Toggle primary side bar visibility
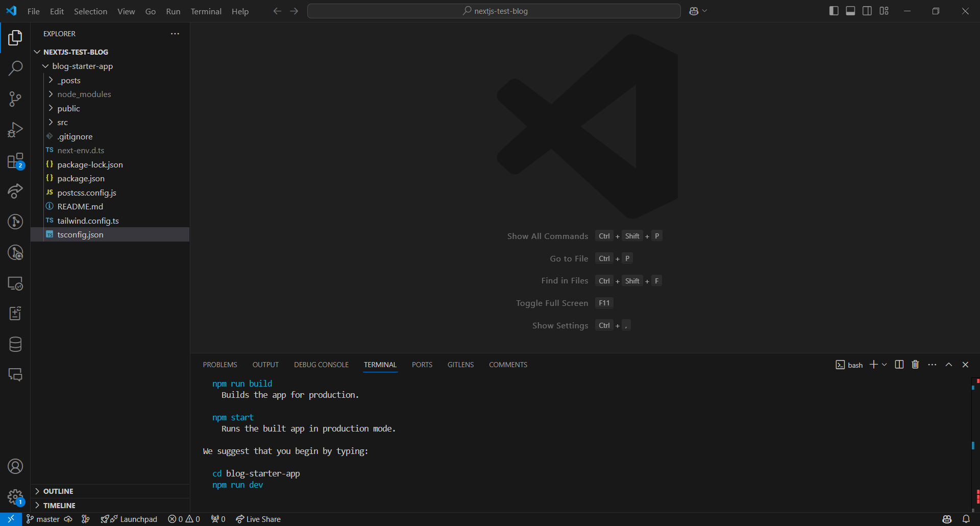The image size is (980, 526). [x=834, y=11]
